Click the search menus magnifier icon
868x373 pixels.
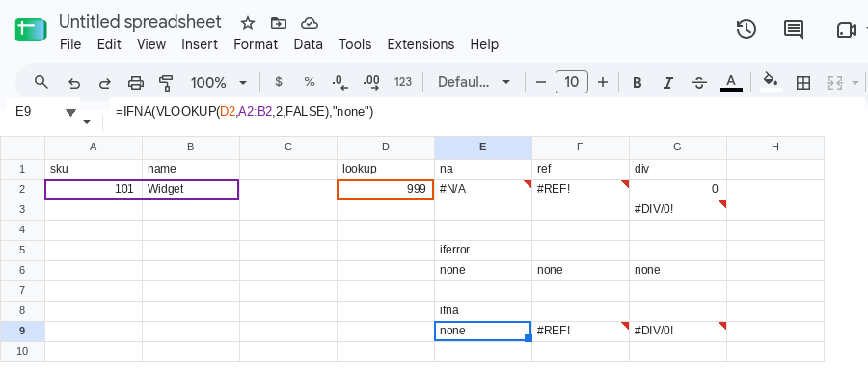[41, 83]
